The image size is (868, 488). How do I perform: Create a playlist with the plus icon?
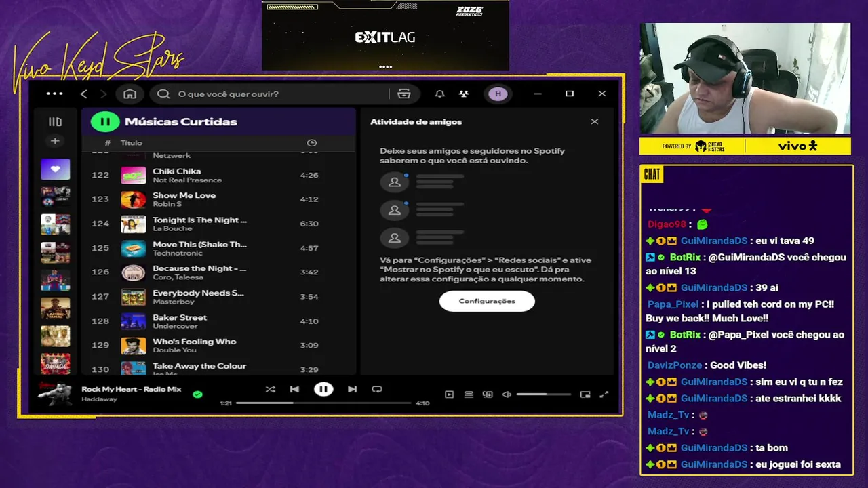[55, 141]
